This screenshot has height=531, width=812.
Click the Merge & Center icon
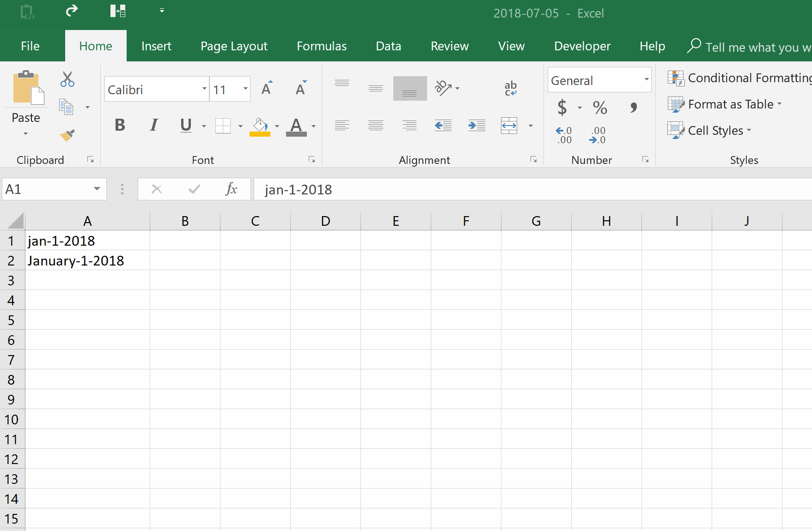(x=509, y=126)
